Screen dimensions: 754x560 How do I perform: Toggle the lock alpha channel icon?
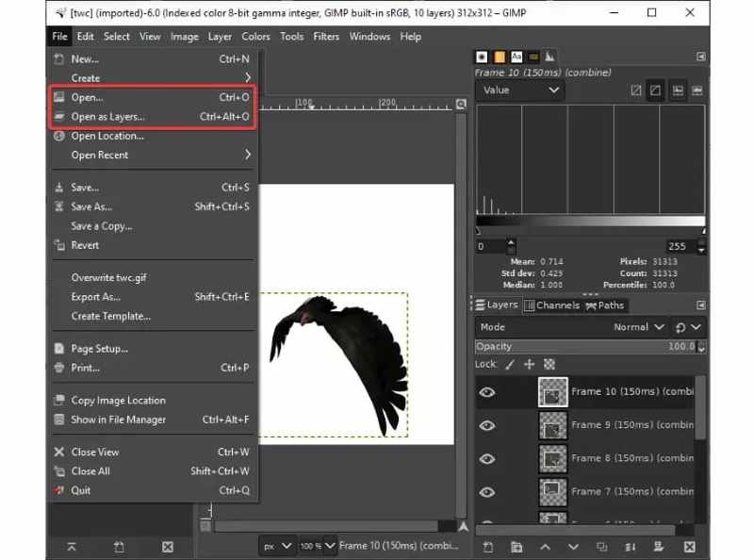(x=549, y=364)
